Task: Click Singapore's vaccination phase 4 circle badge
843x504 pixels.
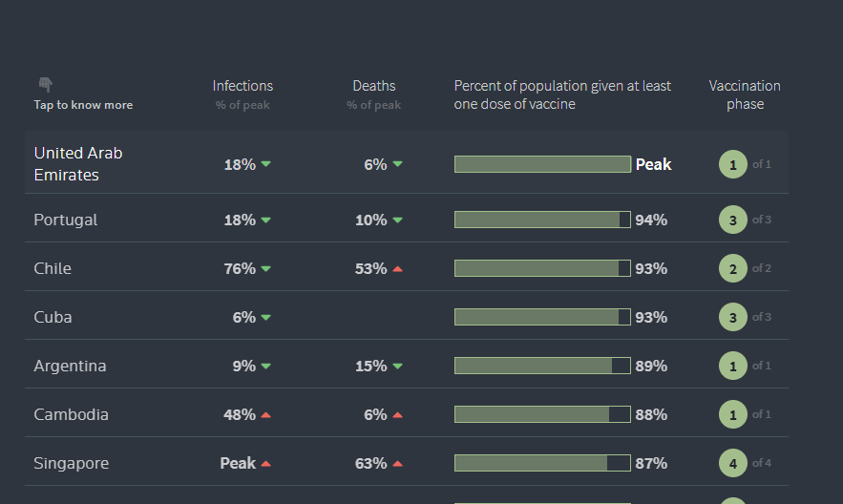Action: [732, 463]
